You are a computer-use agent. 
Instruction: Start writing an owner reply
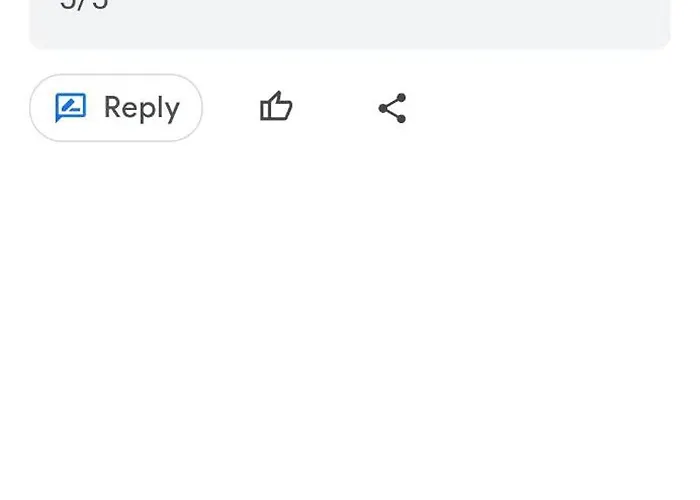[116, 108]
